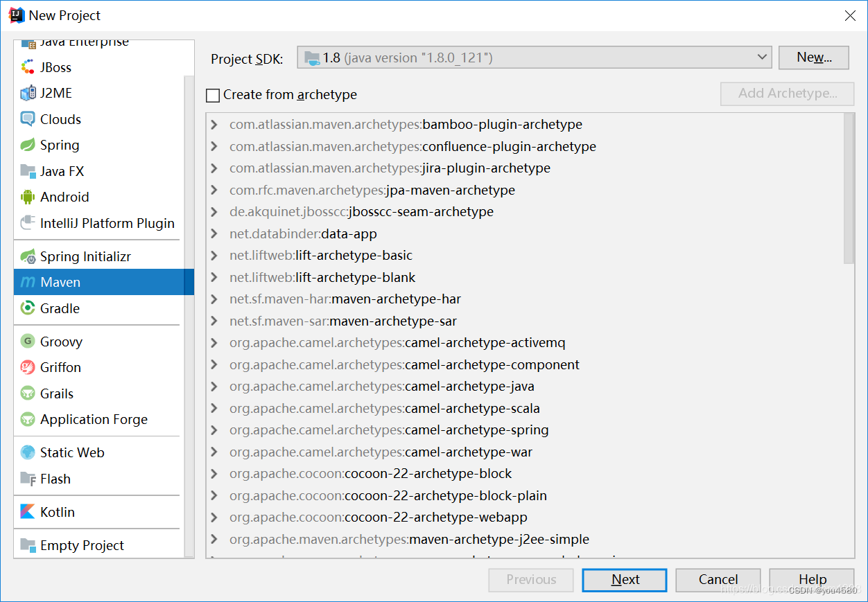
Task: Enable Create from archetype checkbox
Action: (213, 95)
